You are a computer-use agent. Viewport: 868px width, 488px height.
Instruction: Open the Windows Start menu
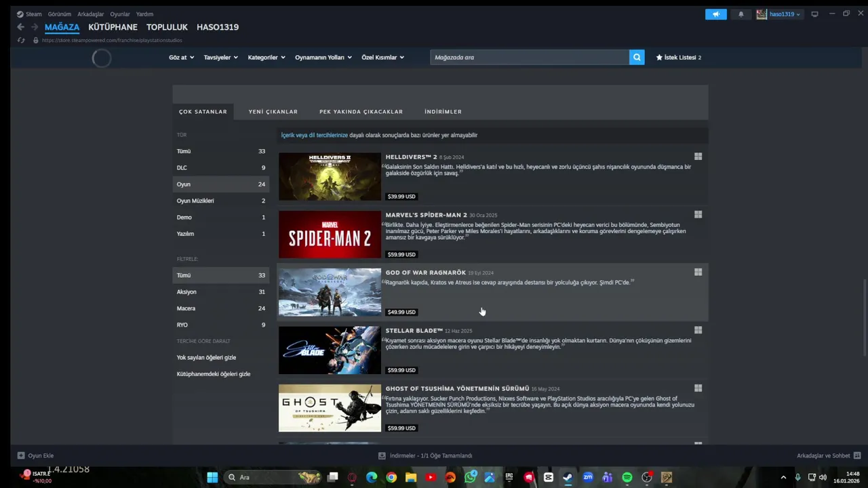(212, 477)
